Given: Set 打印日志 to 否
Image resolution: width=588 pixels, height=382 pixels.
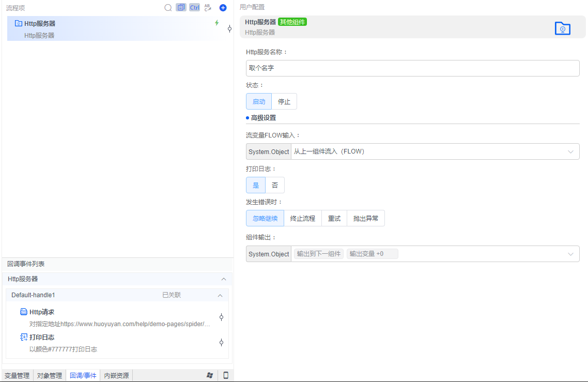Looking at the screenshot, I should pyautogui.click(x=275, y=185).
